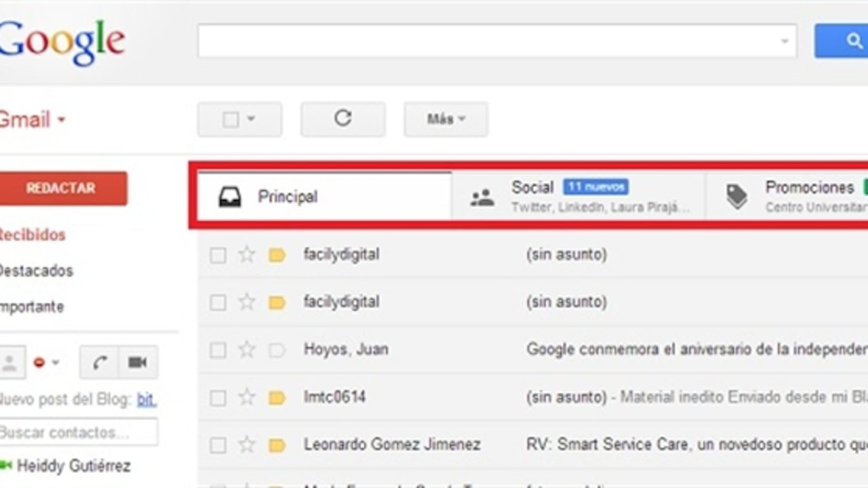The image size is (868, 488).
Task: Click the phone call icon in chat panel
Action: pyautogui.click(x=98, y=363)
